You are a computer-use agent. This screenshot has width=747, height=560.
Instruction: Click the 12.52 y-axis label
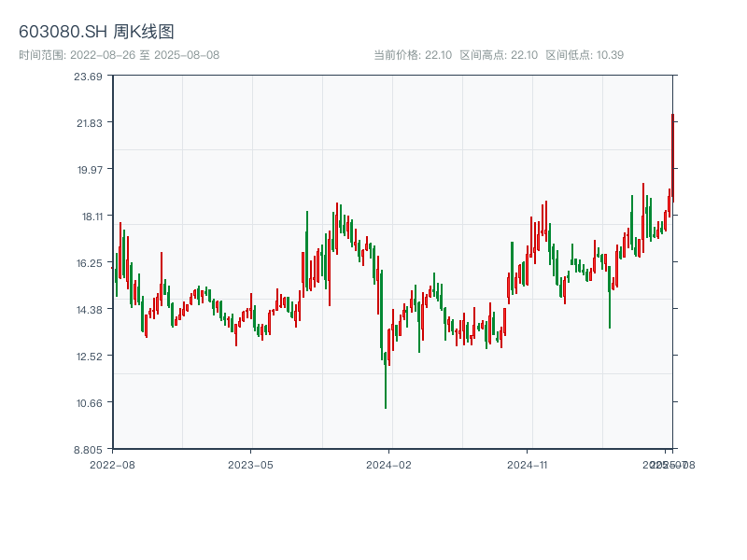click(x=88, y=357)
